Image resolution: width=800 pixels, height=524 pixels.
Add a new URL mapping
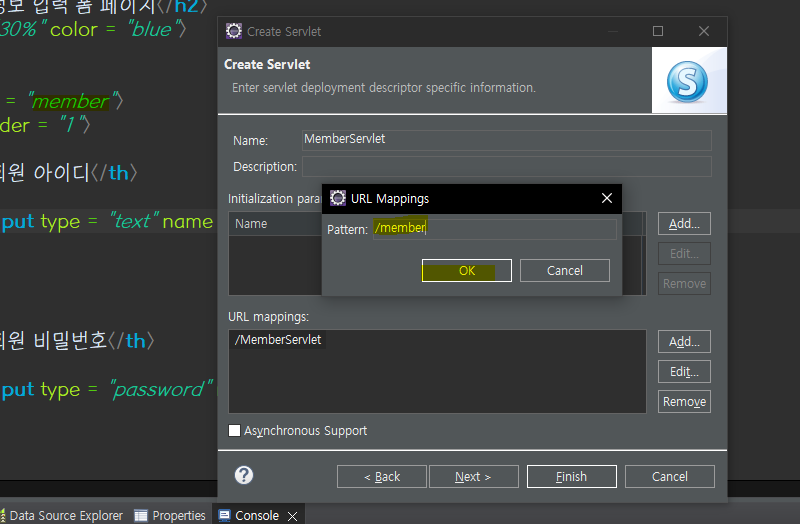(684, 341)
